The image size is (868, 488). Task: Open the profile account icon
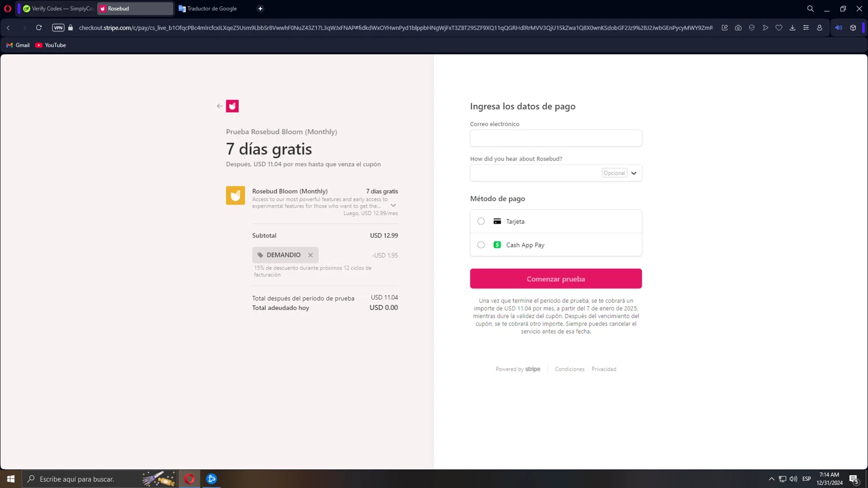pyautogui.click(x=819, y=28)
